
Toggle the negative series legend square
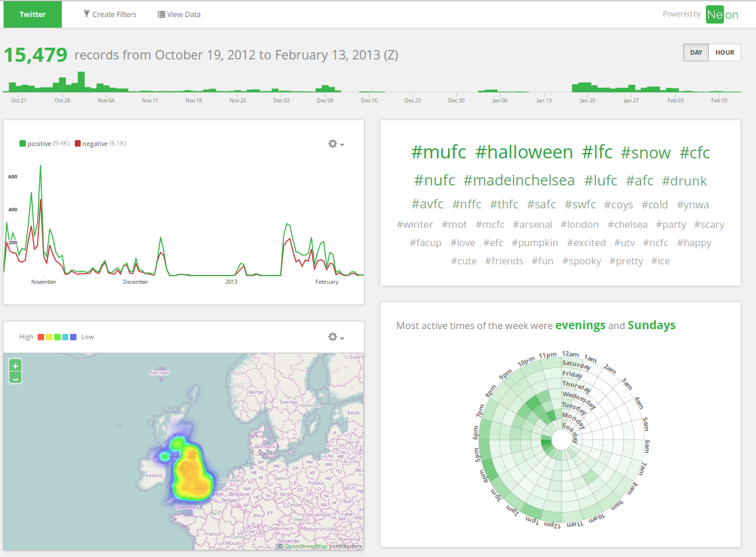click(78, 144)
